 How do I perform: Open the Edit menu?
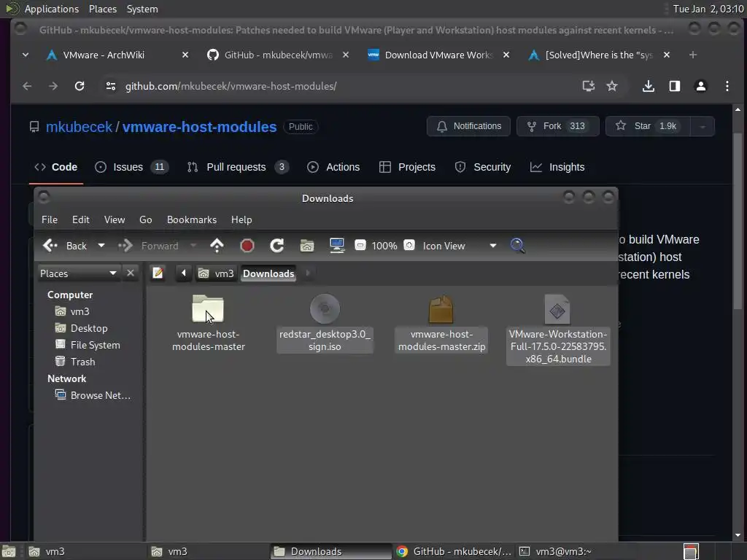[x=80, y=219]
